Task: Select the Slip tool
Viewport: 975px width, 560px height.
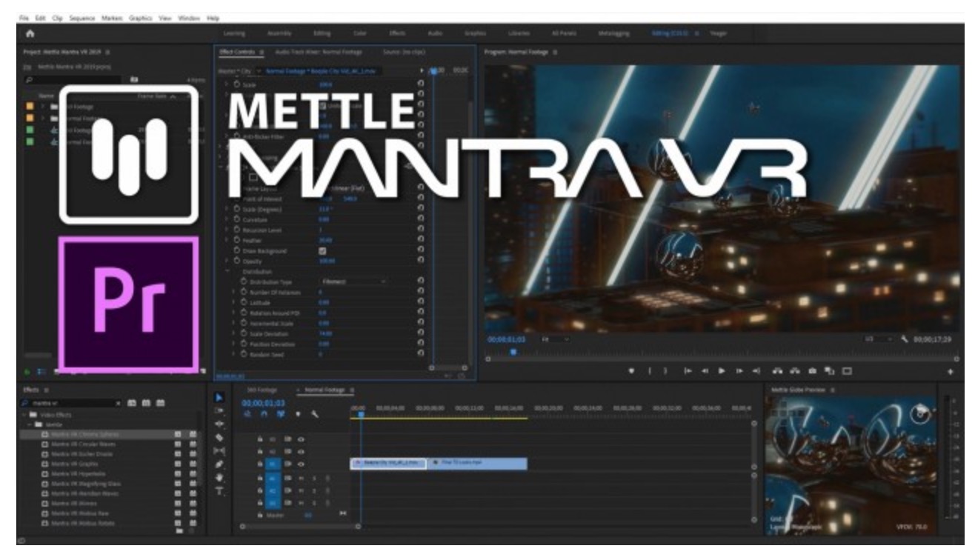Action: 219,450
